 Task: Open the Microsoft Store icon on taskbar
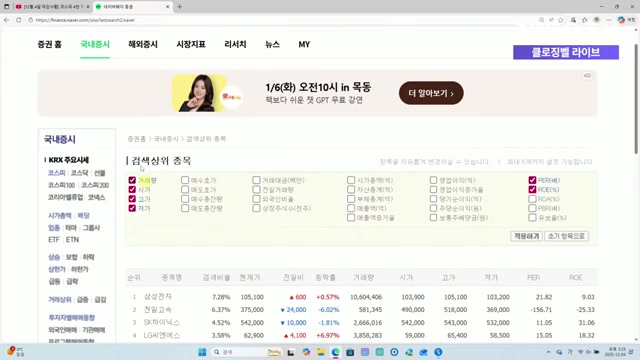click(x=350, y=352)
